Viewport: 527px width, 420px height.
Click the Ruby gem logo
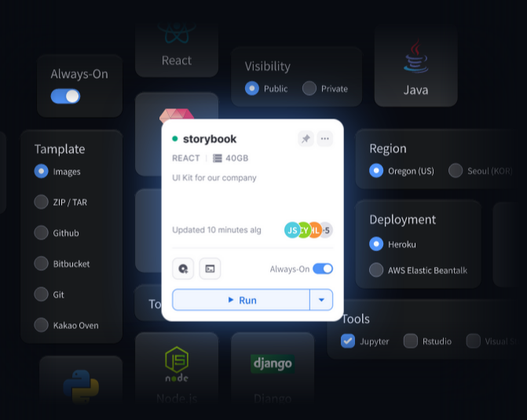(177, 115)
